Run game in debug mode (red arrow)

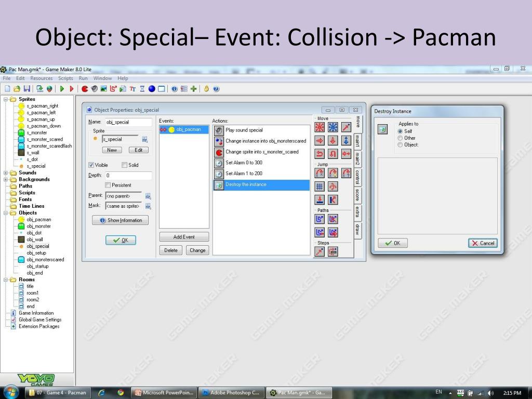pos(72,89)
